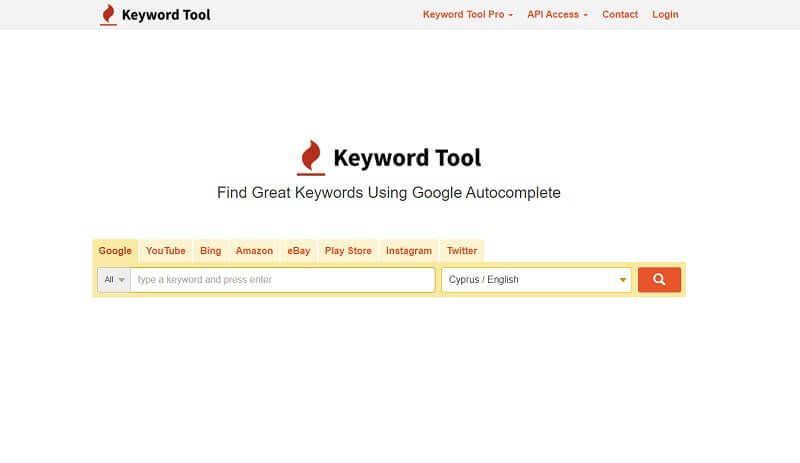The width and height of the screenshot is (800, 463).
Task: Focus the keyword input field
Action: click(283, 280)
